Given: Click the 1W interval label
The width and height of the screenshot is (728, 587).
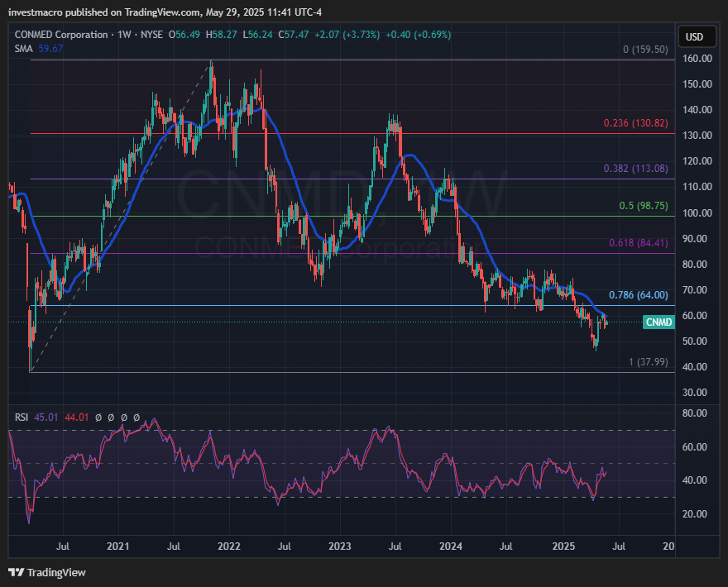Looking at the screenshot, I should [124, 35].
